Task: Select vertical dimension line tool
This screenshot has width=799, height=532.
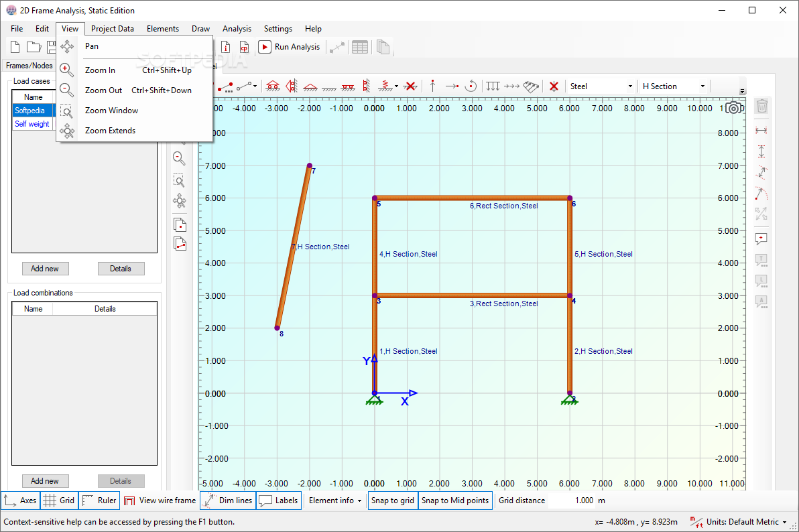Action: (761, 151)
